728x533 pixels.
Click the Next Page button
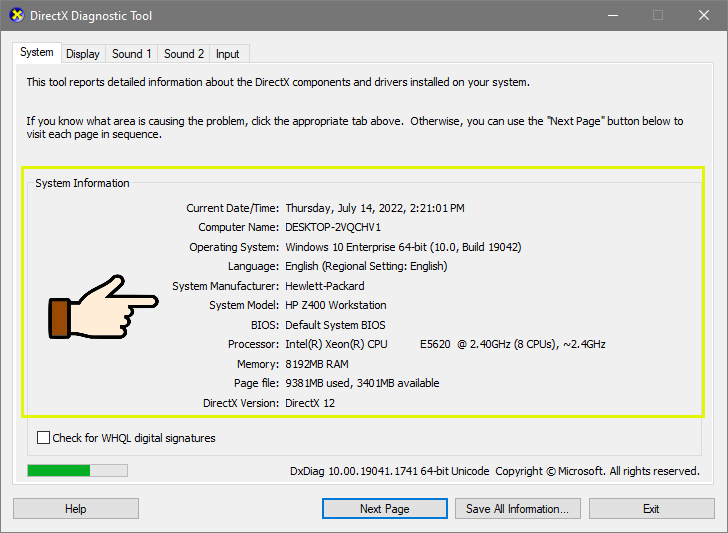[385, 509]
